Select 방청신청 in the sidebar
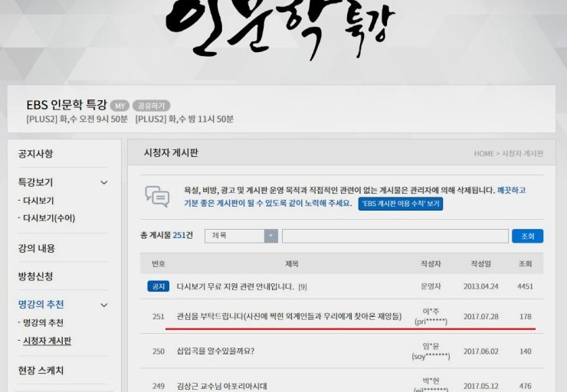Screen dimensions: 567x392 [x=36, y=276]
